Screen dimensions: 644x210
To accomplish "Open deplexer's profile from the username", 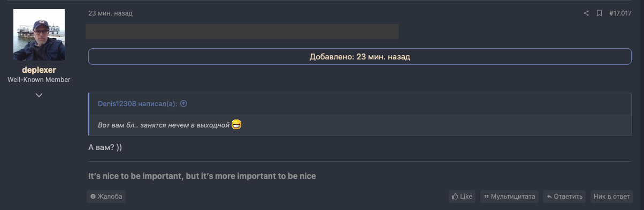I will click(x=39, y=70).
